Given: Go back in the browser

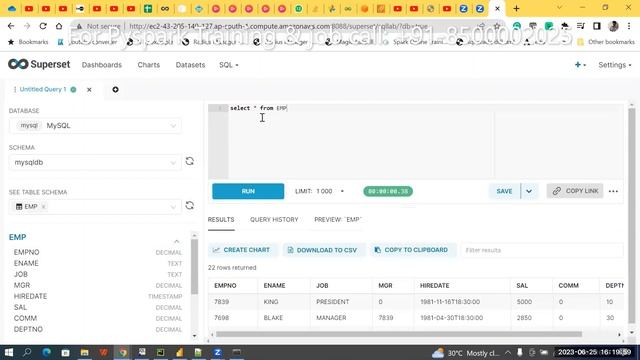Looking at the screenshot, I should pos(11,26).
